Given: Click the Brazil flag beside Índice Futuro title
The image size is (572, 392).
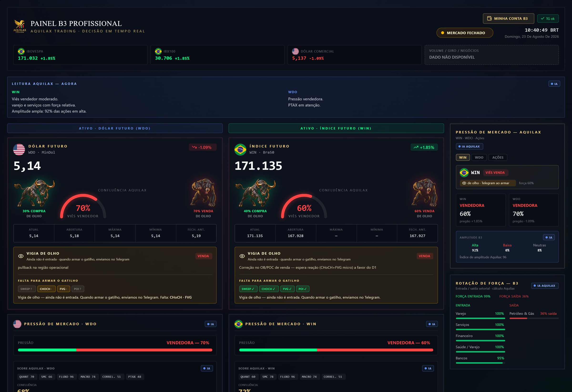Looking at the screenshot, I should (240, 149).
